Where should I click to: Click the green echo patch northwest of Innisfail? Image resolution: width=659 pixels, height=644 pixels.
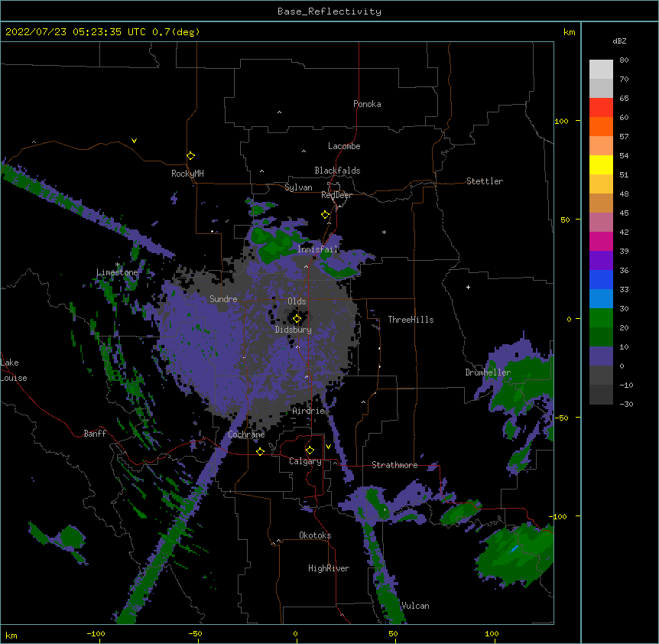(x=275, y=244)
